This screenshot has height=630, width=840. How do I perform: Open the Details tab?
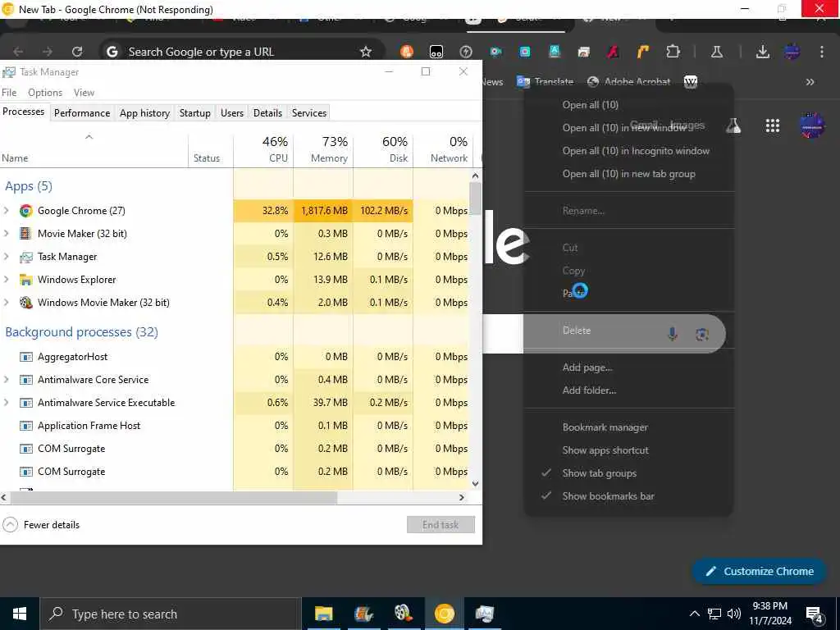coord(268,113)
